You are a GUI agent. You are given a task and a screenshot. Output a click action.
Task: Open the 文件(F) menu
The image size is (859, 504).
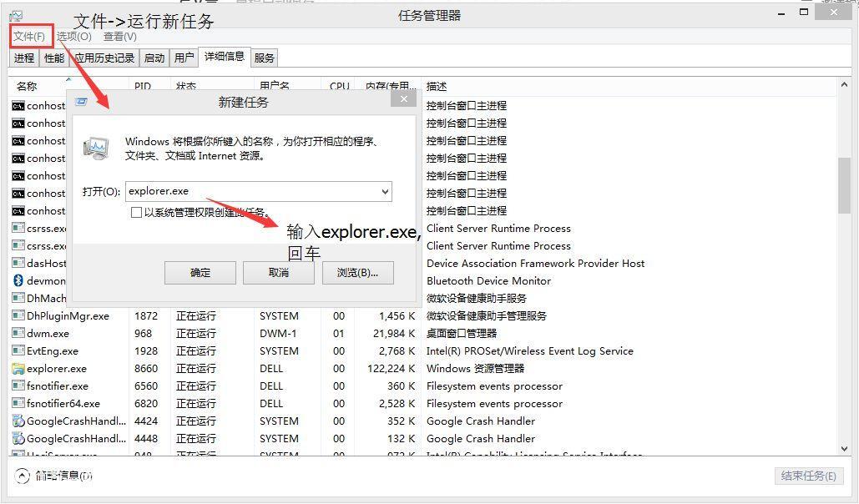click(29, 37)
